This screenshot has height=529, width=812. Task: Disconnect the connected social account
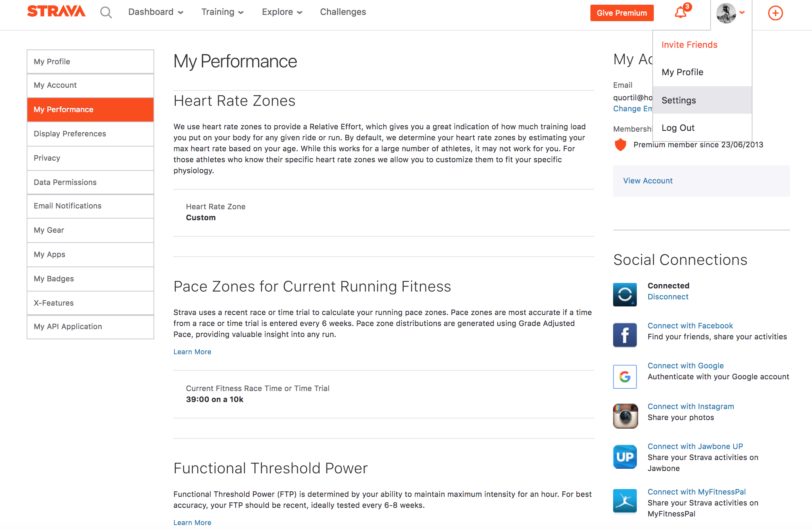point(668,297)
